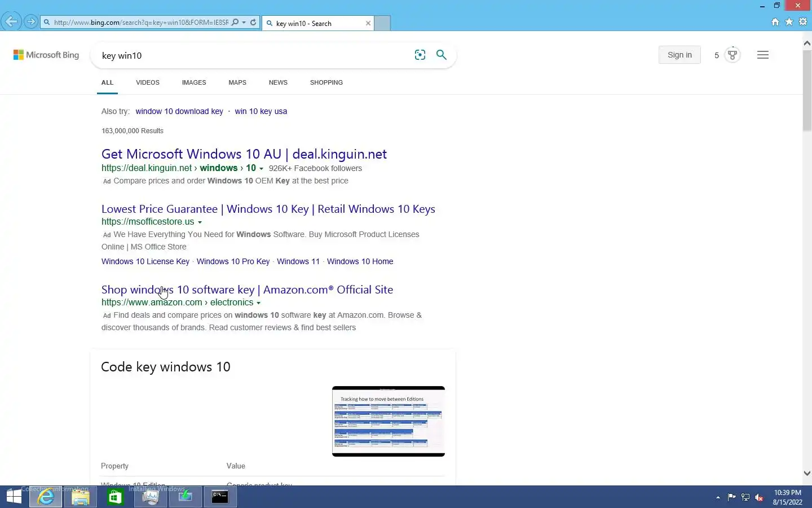Try suggestion 'window 10 download key'
The image size is (812, 508).
click(x=179, y=111)
